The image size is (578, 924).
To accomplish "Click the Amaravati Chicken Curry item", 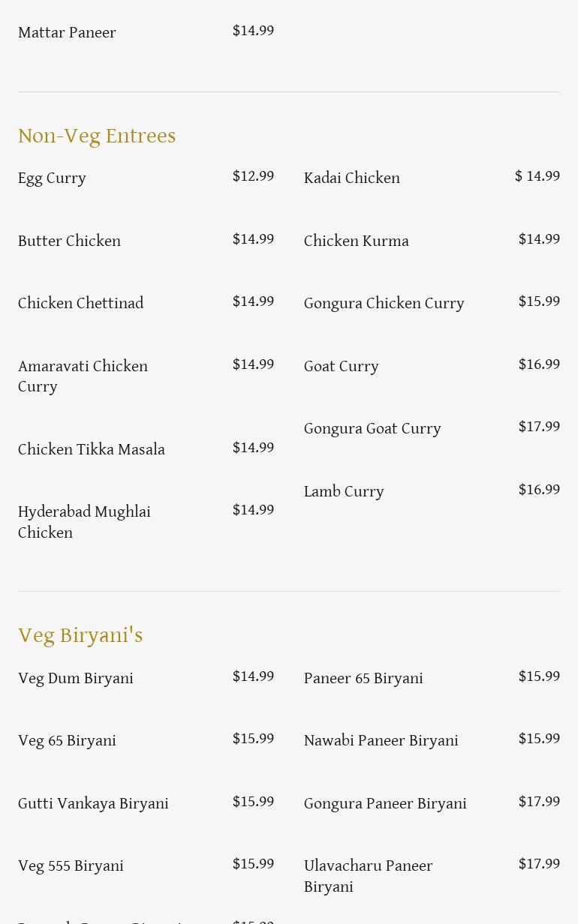I will (83, 376).
